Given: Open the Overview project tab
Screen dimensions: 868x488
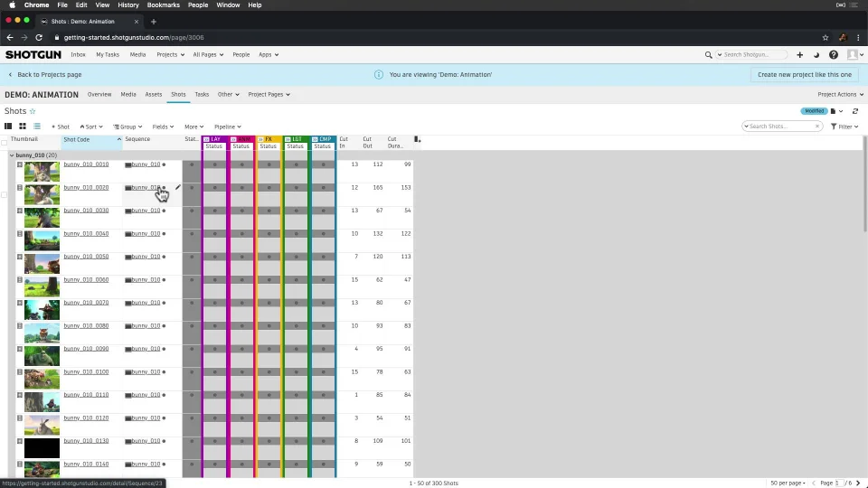Looking at the screenshot, I should (99, 95).
